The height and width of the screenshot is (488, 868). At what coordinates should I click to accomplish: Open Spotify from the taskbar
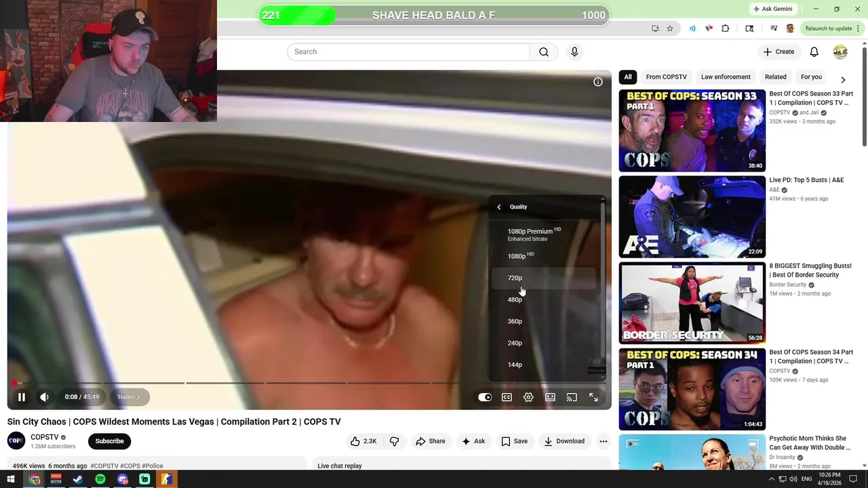[x=100, y=479]
